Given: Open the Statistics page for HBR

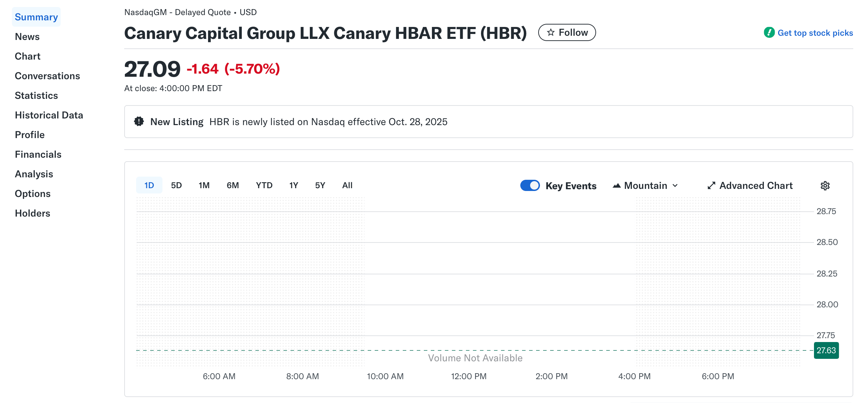Looking at the screenshot, I should point(36,95).
